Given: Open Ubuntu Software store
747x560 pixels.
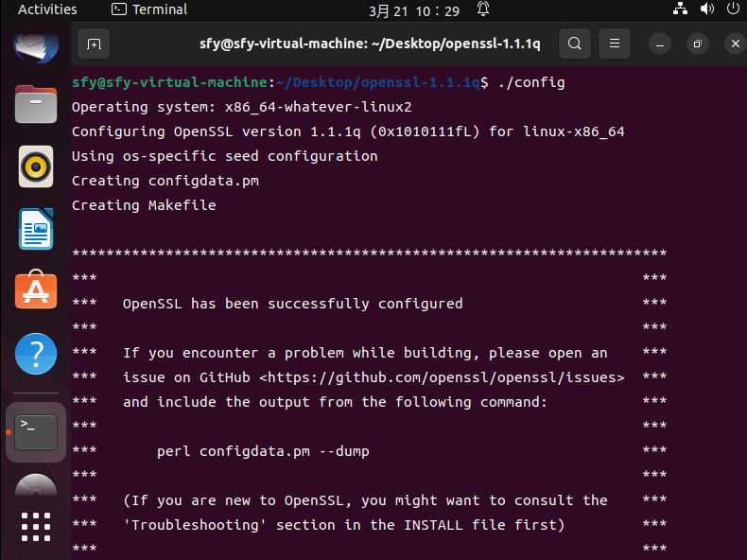Looking at the screenshot, I should click(36, 291).
